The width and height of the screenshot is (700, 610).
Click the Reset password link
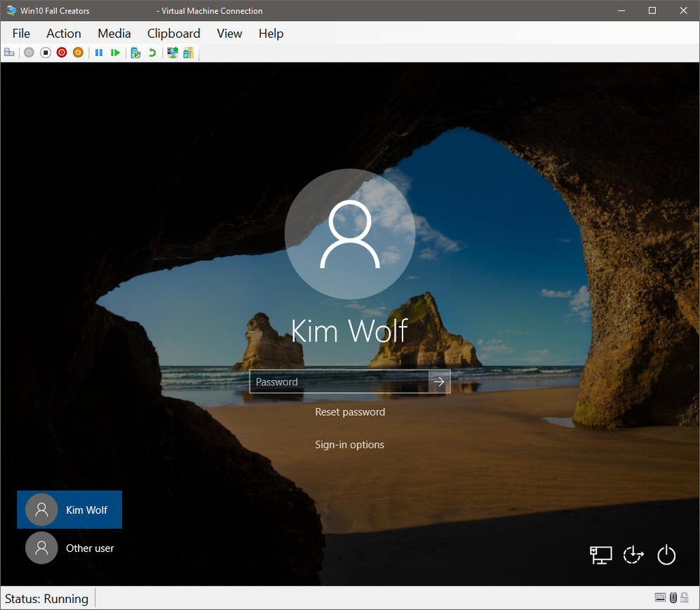(x=350, y=412)
